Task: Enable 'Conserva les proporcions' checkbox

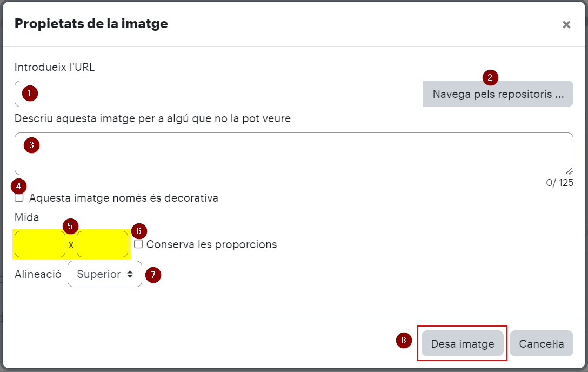Action: tap(138, 244)
